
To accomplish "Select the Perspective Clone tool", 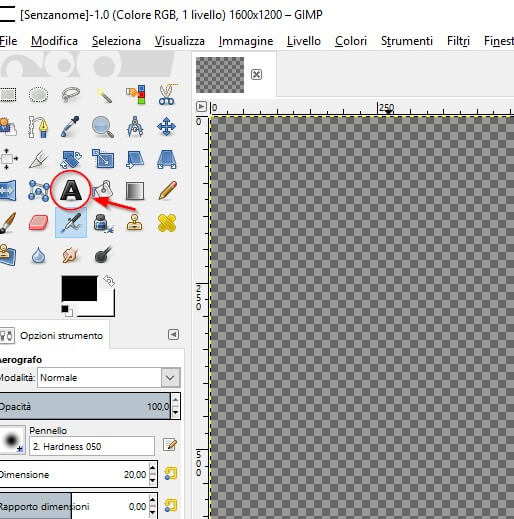I will 7,255.
